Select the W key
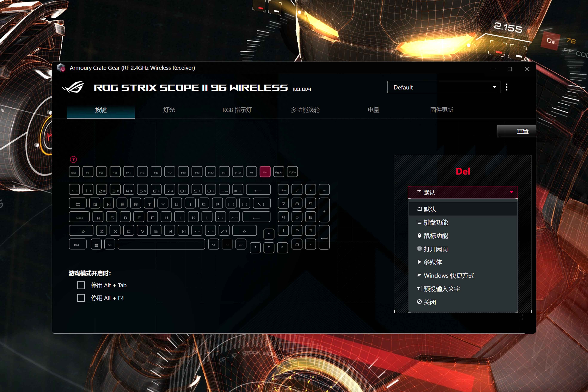Screen dimensions: 588x392 click(108, 203)
